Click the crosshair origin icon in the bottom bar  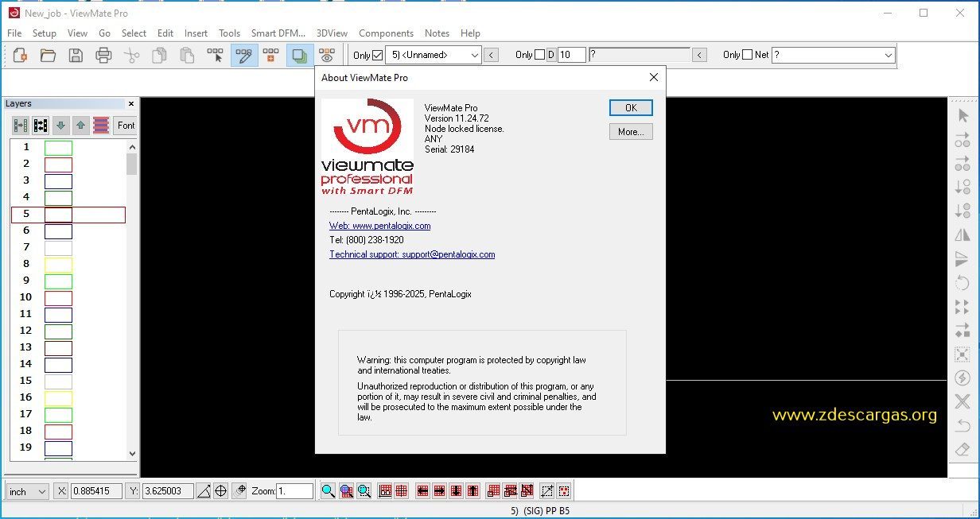(x=221, y=490)
